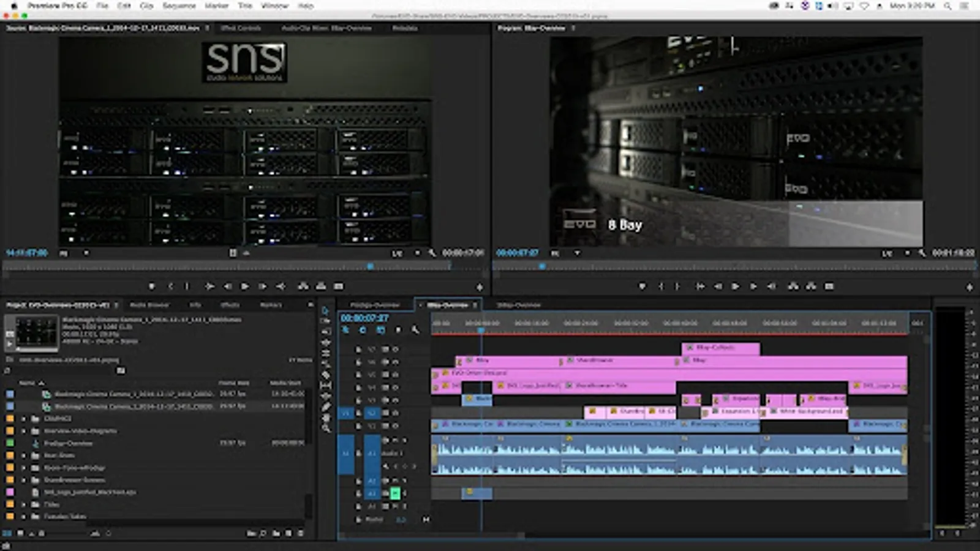Viewport: 980px width, 551px height.
Task: Open the Sequence menu
Action: (179, 6)
